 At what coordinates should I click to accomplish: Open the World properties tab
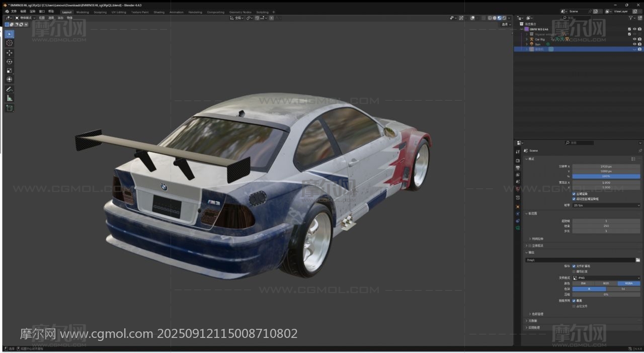point(518,189)
